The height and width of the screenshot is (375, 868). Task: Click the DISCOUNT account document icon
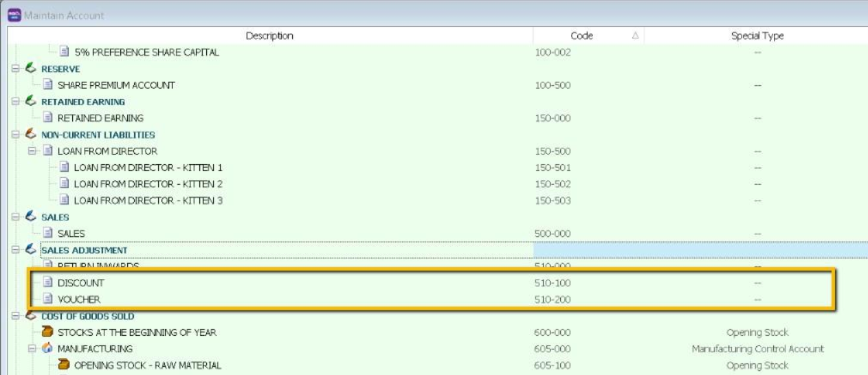(x=47, y=283)
